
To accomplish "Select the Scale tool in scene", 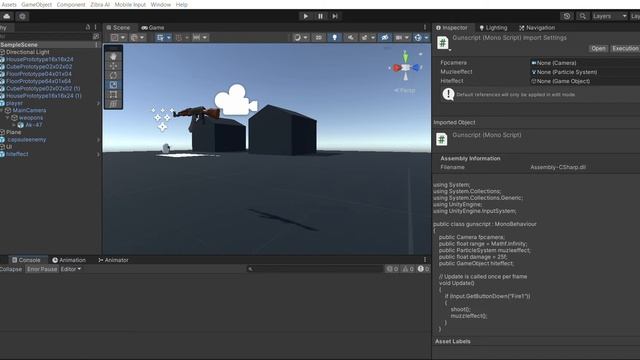I will tap(113, 85).
